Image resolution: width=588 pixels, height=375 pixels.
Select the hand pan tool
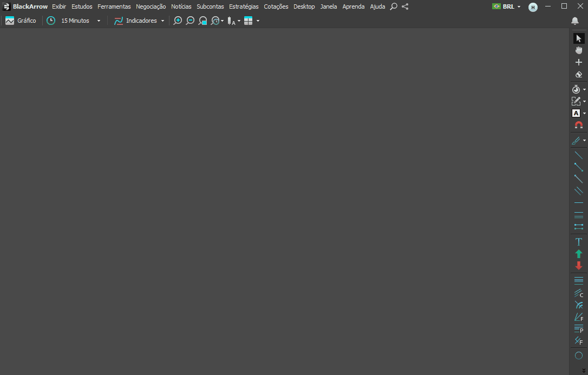[x=578, y=50]
